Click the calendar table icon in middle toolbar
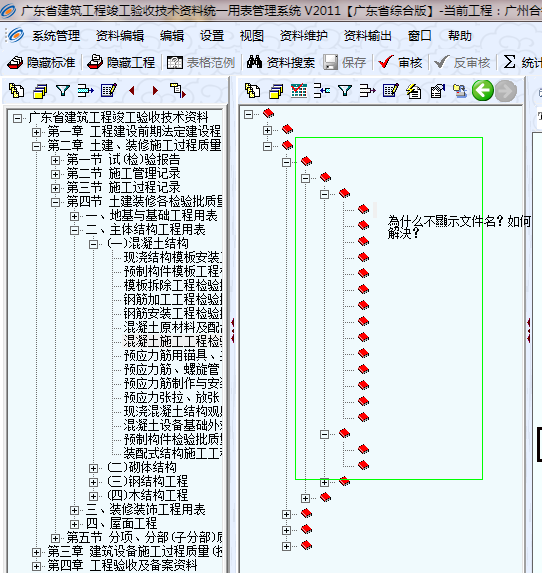 [x=299, y=90]
